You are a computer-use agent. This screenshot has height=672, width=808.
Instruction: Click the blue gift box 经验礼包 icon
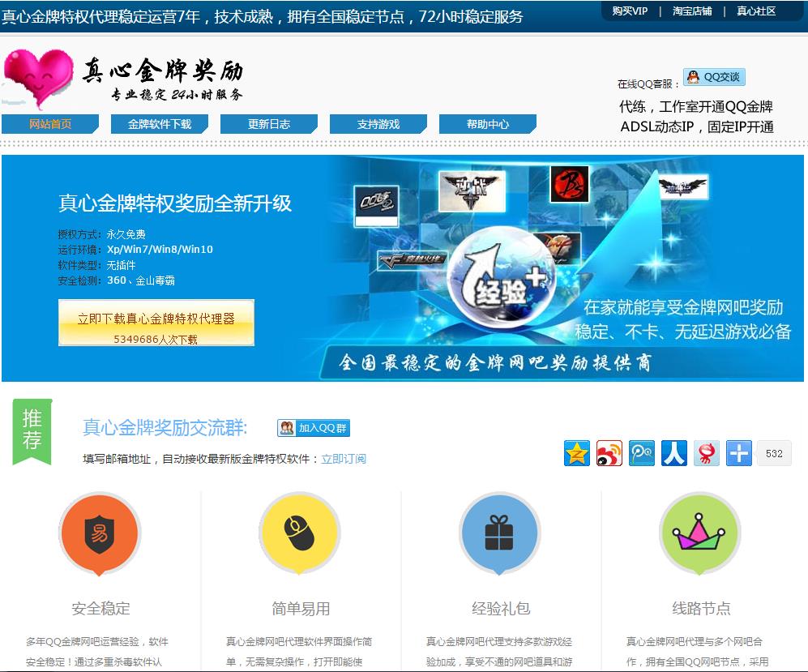500,534
